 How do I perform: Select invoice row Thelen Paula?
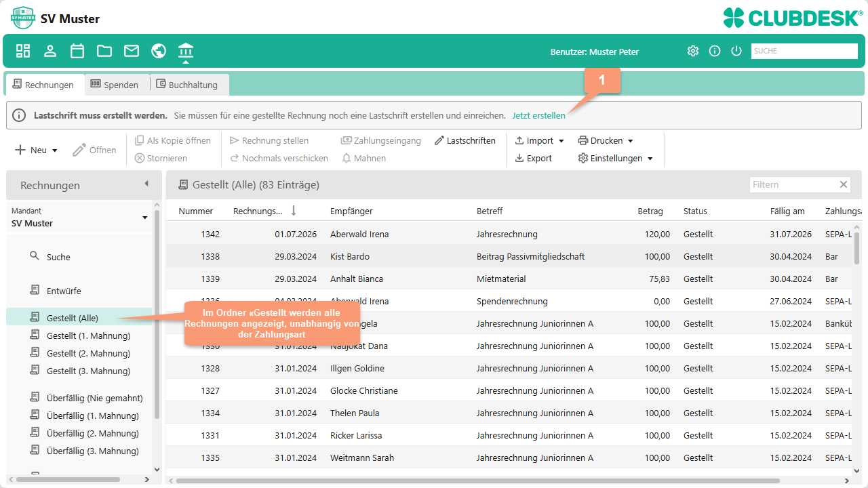(x=509, y=413)
